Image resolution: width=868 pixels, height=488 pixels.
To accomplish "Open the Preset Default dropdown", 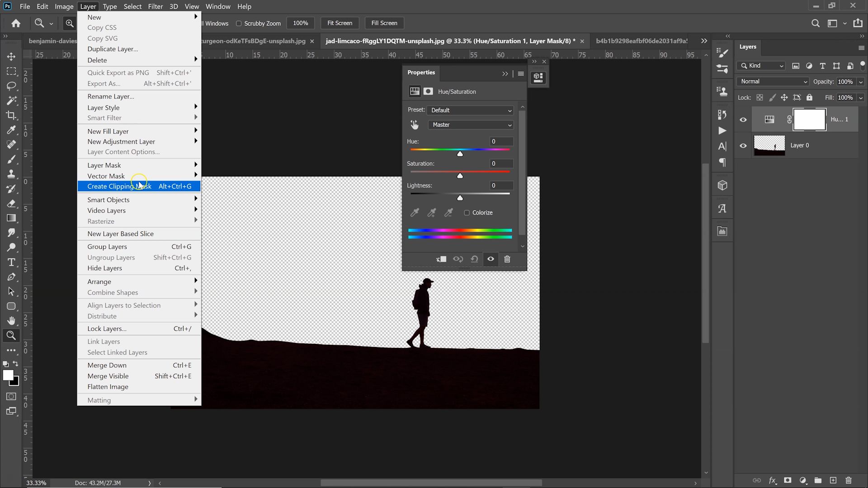I will pyautogui.click(x=470, y=110).
